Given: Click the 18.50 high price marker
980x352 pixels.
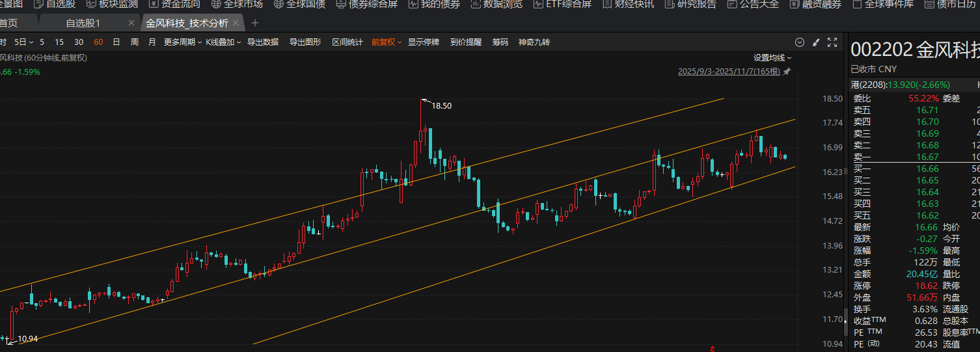Looking at the screenshot, I should [x=441, y=105].
